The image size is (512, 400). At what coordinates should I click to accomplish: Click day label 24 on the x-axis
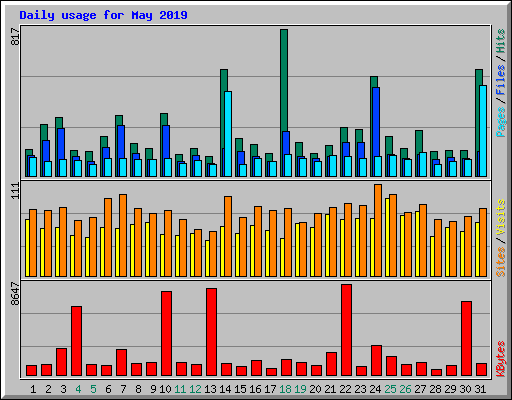click(375, 389)
